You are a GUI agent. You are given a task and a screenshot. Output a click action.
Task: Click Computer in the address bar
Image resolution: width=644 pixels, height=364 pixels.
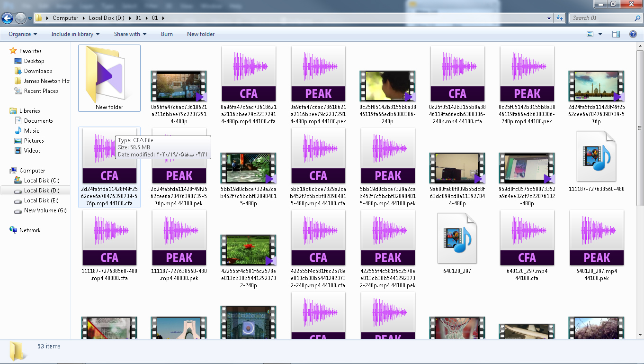(x=65, y=18)
